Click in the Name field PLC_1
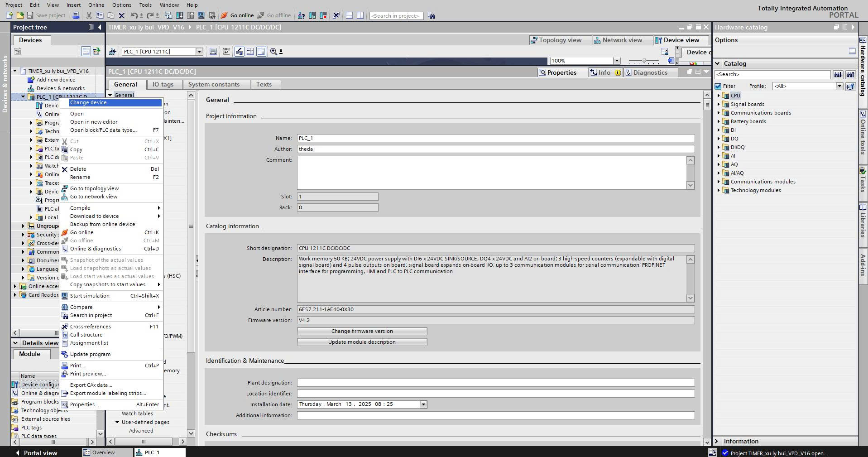Image resolution: width=868 pixels, height=457 pixels. [x=496, y=138]
